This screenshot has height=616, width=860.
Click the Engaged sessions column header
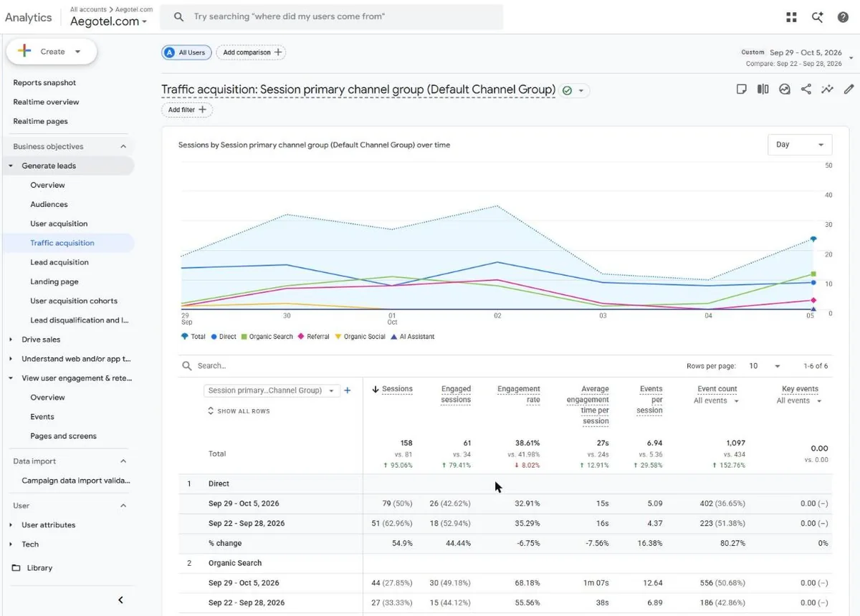pyautogui.click(x=456, y=395)
